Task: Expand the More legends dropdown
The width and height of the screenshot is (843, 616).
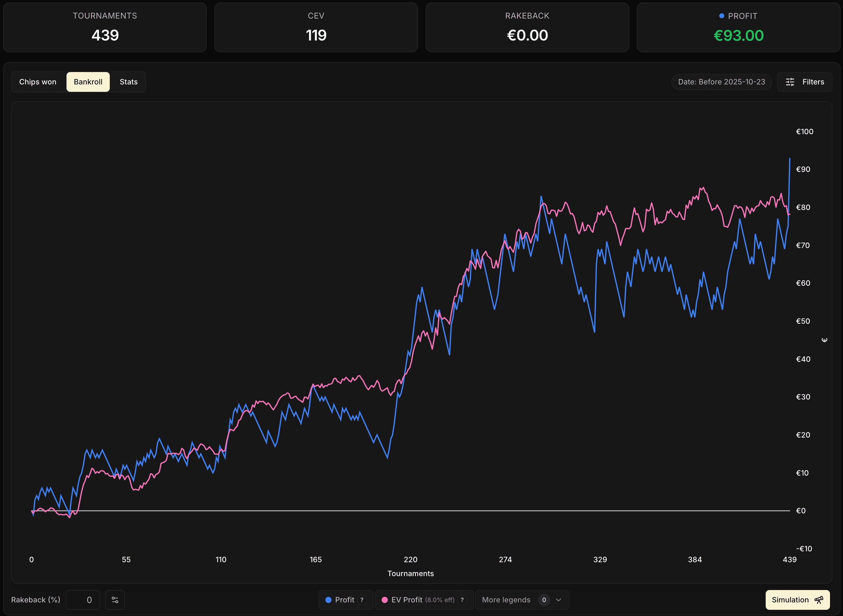Action: [506, 600]
